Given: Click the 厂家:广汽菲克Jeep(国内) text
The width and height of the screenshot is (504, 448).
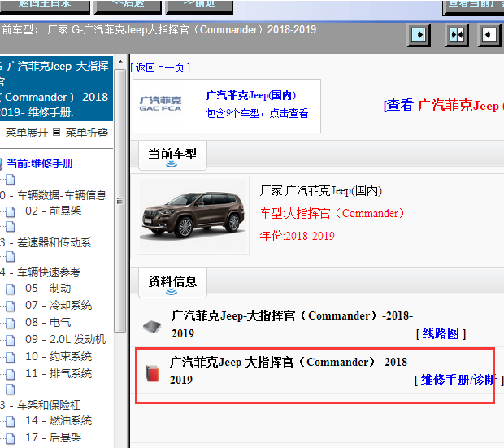Looking at the screenshot, I should pos(321,191).
